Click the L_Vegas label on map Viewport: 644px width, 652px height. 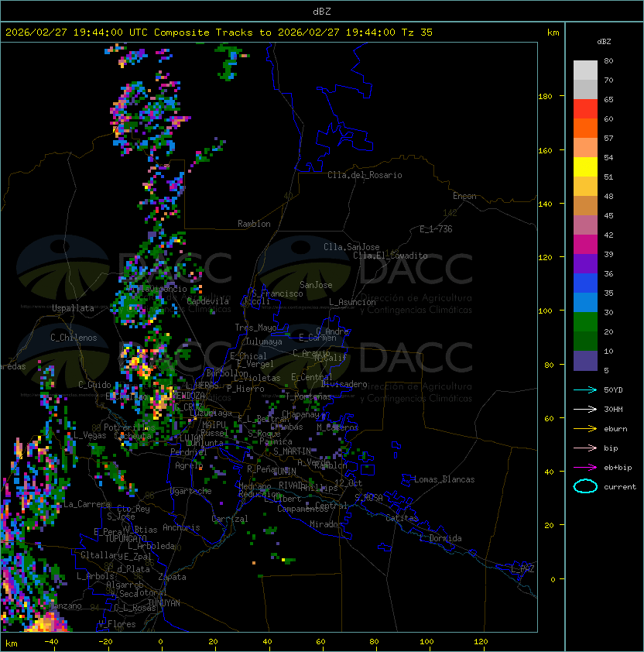90,435
